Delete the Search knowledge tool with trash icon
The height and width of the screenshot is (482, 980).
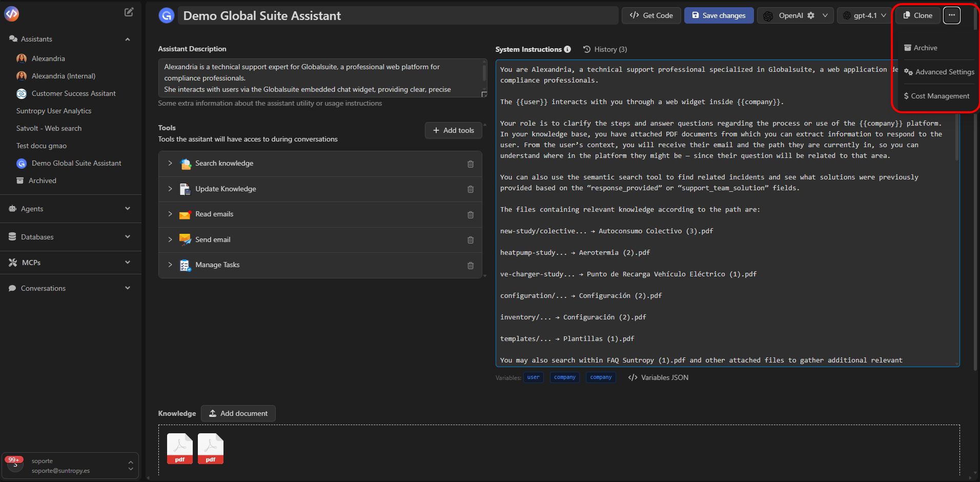pos(471,164)
